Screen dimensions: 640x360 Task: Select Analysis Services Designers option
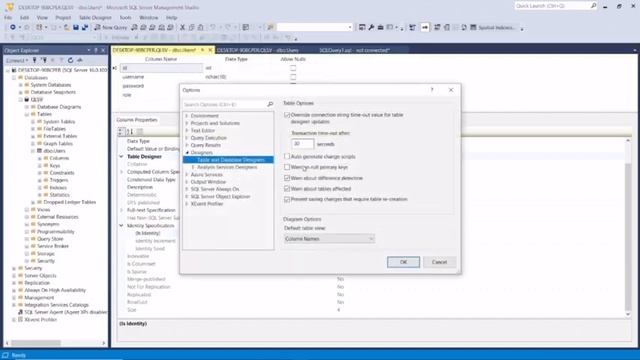click(227, 167)
